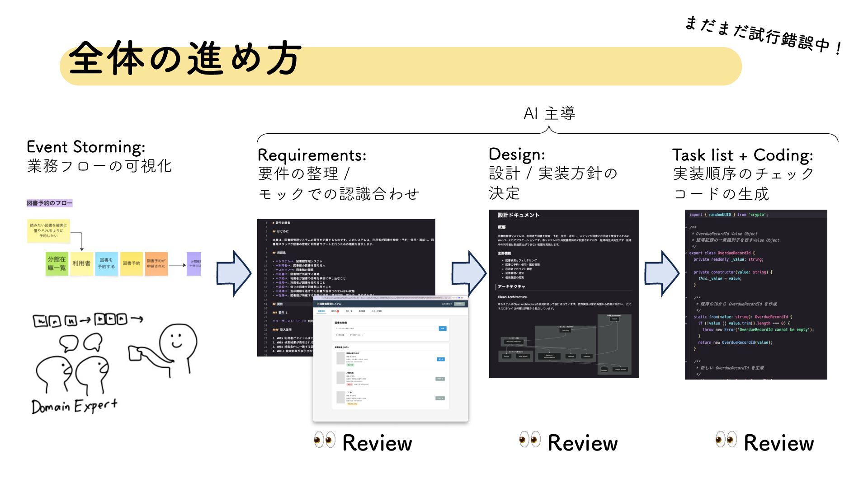Select the green 分館在庫一覧 sticky note
The image size is (868, 488).
57,263
